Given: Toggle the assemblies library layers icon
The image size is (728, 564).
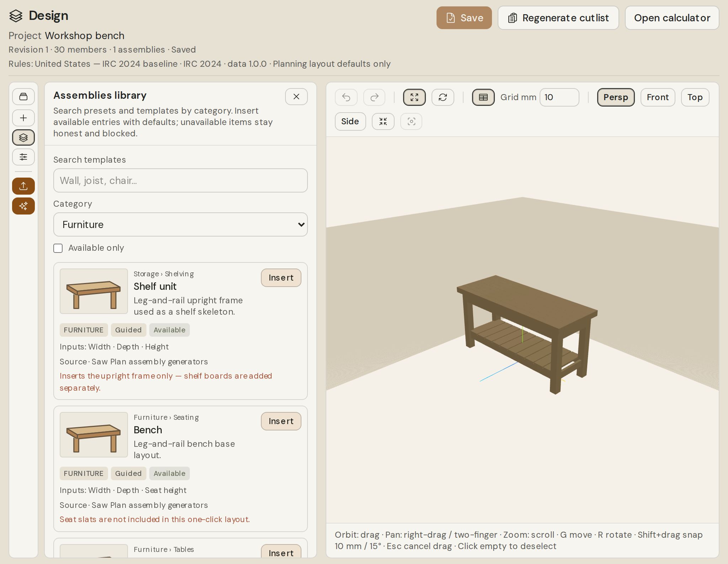Looking at the screenshot, I should 23,137.
